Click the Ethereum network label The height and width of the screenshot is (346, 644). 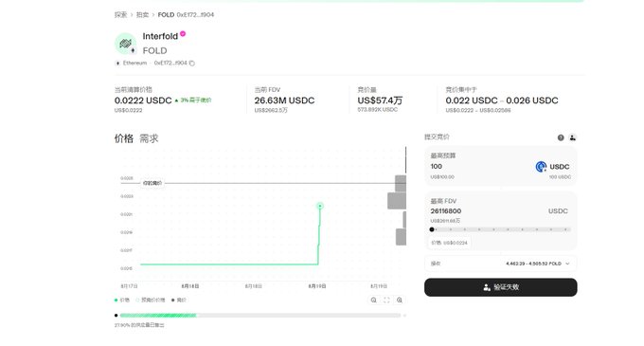[x=134, y=64]
